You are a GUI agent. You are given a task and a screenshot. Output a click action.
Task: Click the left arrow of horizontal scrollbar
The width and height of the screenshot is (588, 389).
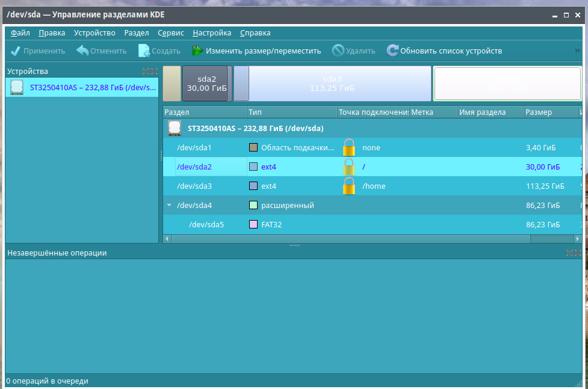[x=167, y=239]
